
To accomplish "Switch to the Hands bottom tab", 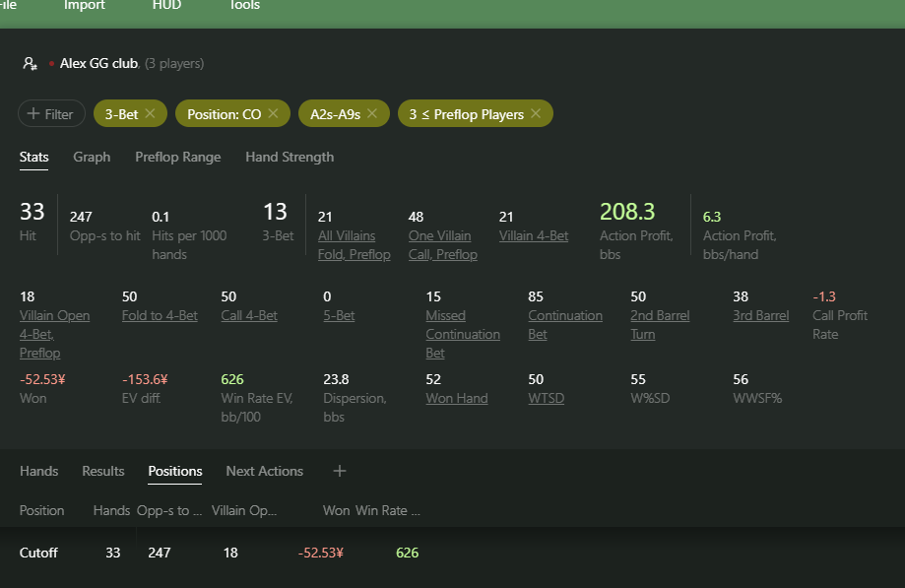I will 38,471.
